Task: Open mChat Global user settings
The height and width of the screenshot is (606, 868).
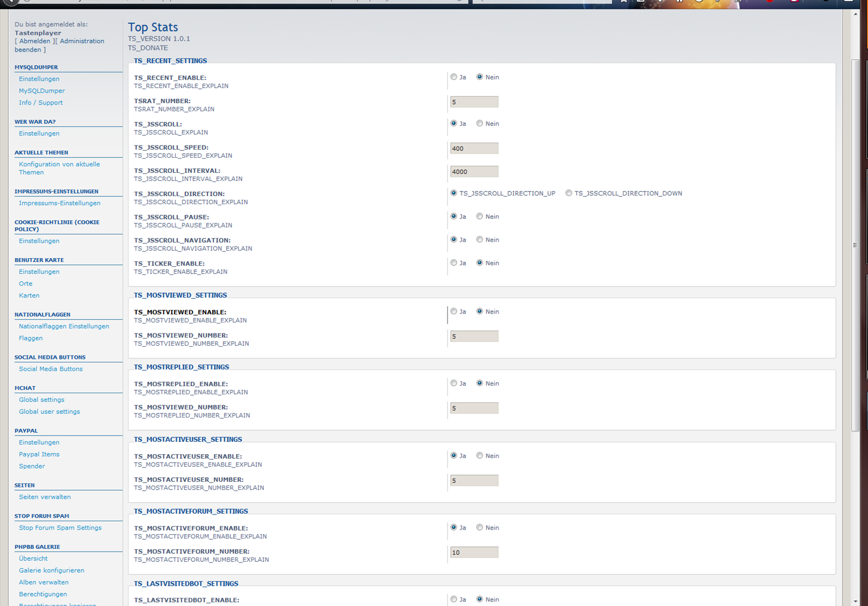Action: pyautogui.click(x=49, y=412)
